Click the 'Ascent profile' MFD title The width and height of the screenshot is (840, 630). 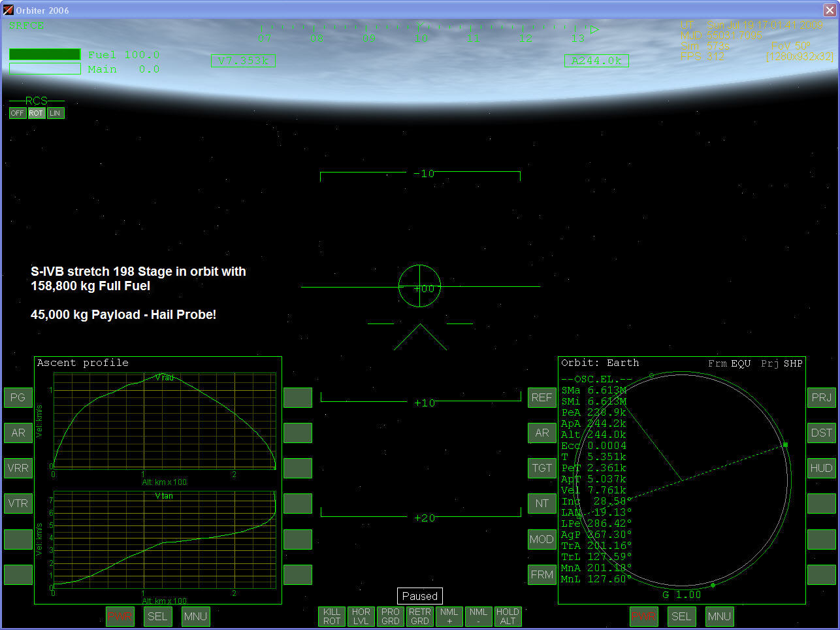click(x=83, y=363)
